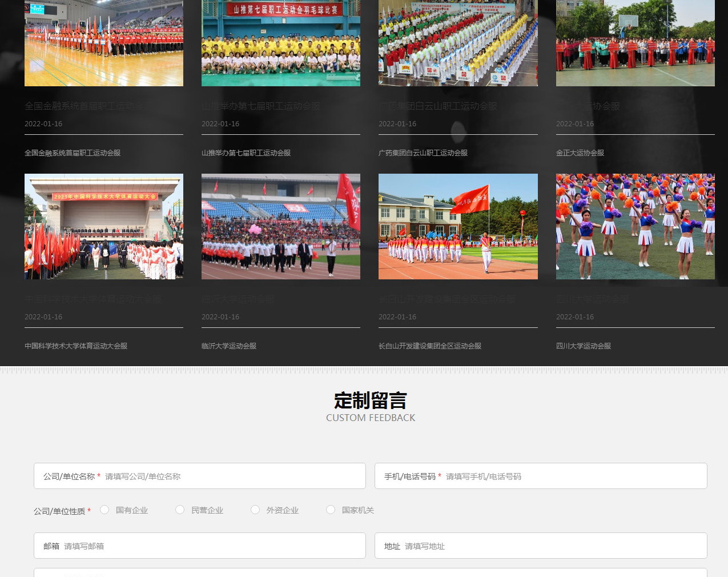Viewport: 728px width, 577px height.
Task: Open the 金正大运协会服 photo thumbnail
Action: pyautogui.click(x=636, y=43)
